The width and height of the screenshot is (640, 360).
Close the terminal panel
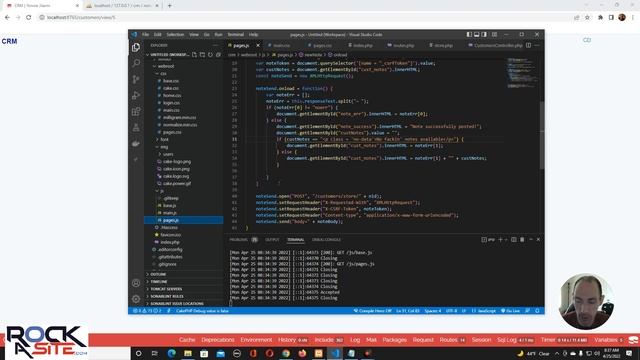tap(538, 240)
